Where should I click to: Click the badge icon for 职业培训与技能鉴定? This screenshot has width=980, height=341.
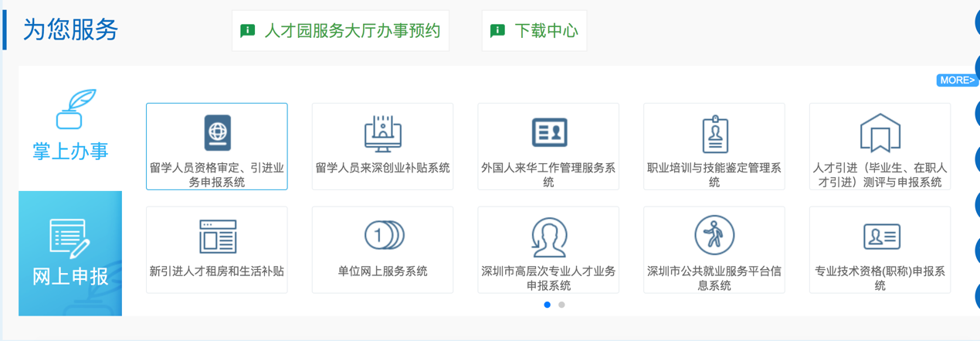[714, 134]
